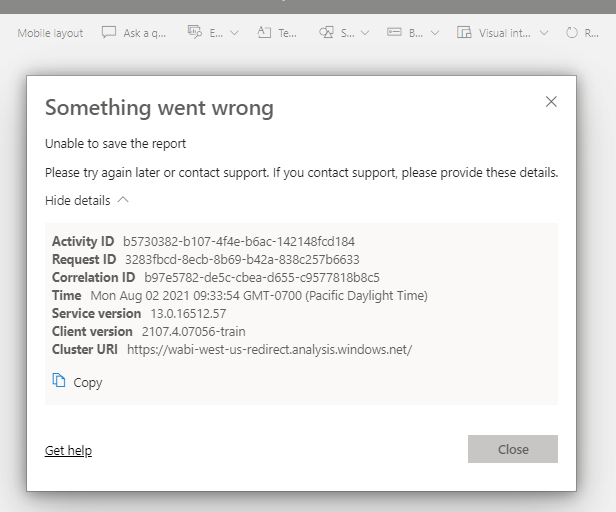Viewport: 616px width, 512px height.
Task: Click the Te... toolbar label
Action: [287, 33]
